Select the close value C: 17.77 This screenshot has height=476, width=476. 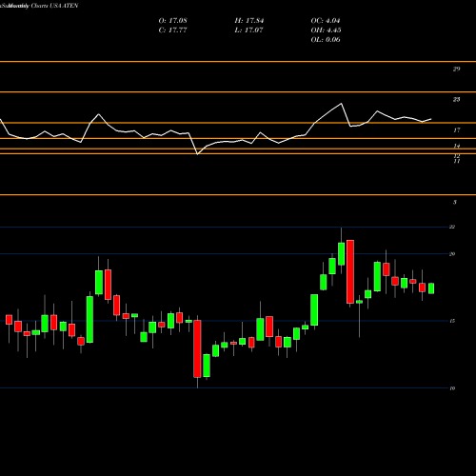(172, 30)
